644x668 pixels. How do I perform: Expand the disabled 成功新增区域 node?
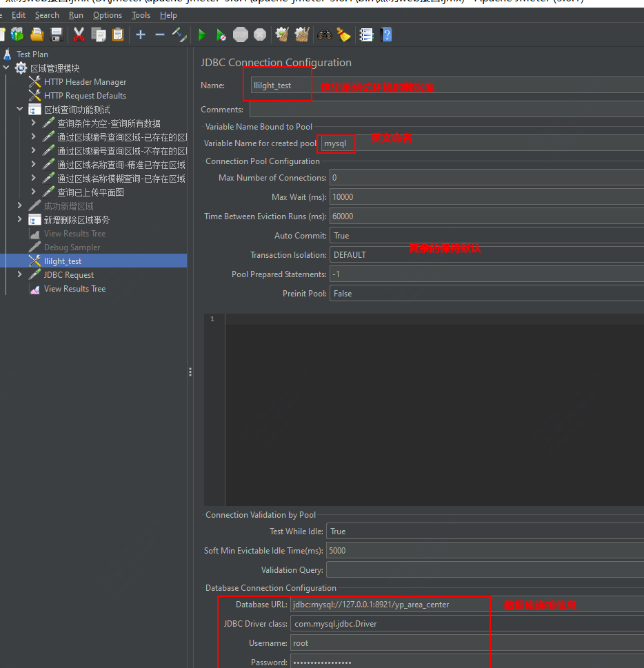(x=19, y=205)
